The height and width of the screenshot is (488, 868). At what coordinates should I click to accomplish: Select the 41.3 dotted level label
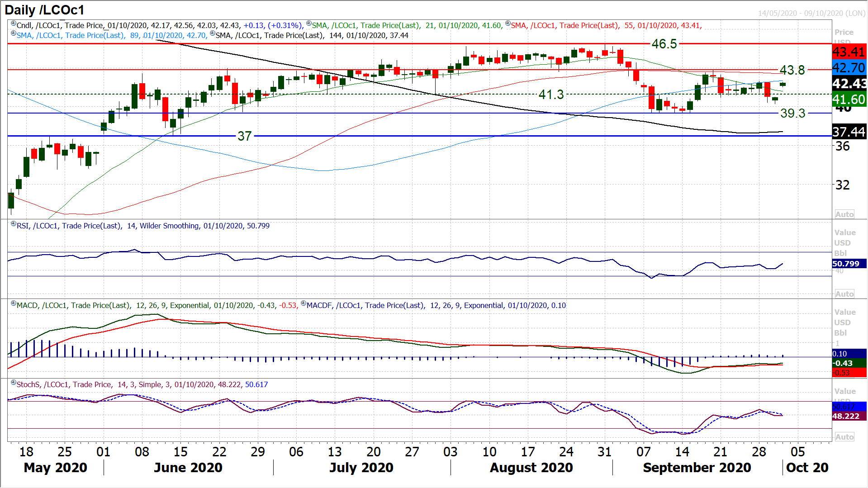pos(551,95)
